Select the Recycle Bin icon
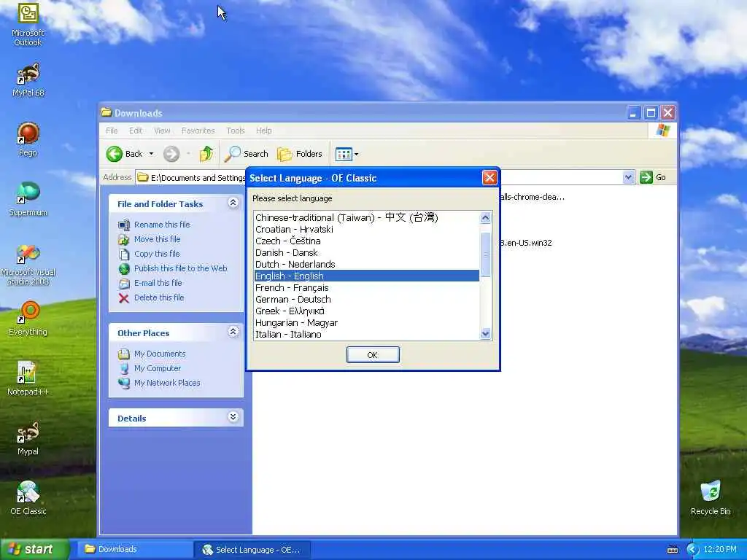The image size is (747, 560). [x=711, y=498]
